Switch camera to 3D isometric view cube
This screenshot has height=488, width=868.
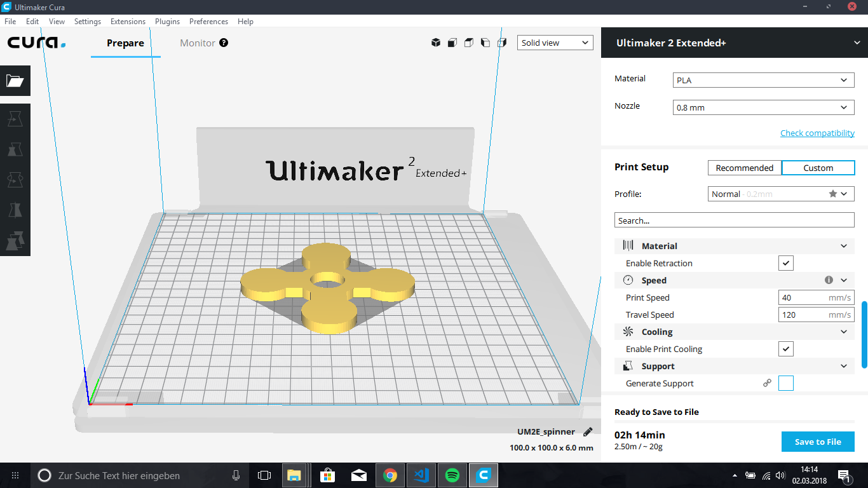436,43
